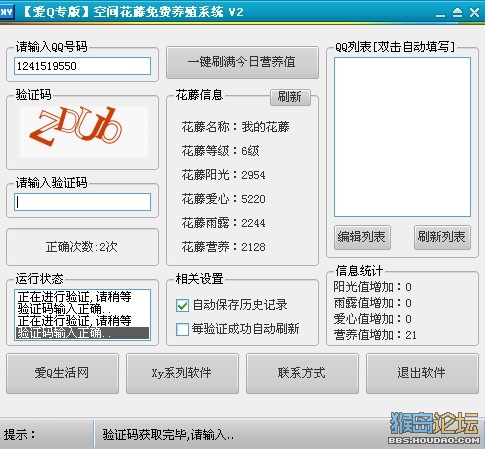The image size is (485, 449).
Task: Click 花藤名称:我的花藤 text
Action: [x=235, y=127]
